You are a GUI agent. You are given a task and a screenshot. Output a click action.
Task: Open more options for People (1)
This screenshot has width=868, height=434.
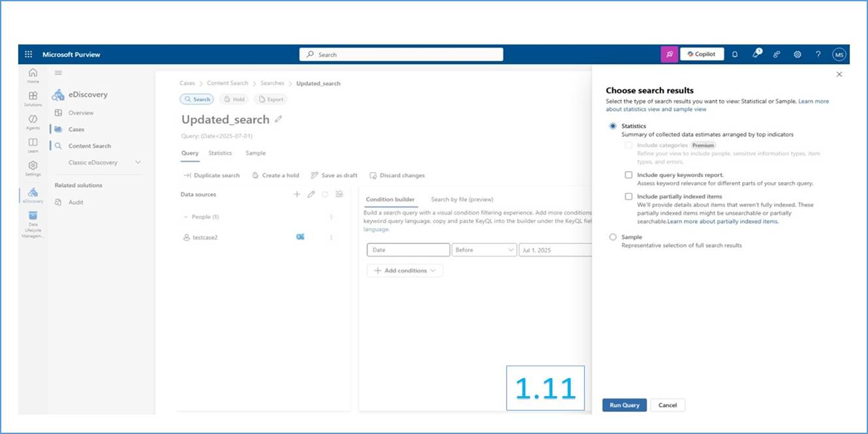pyautogui.click(x=331, y=217)
